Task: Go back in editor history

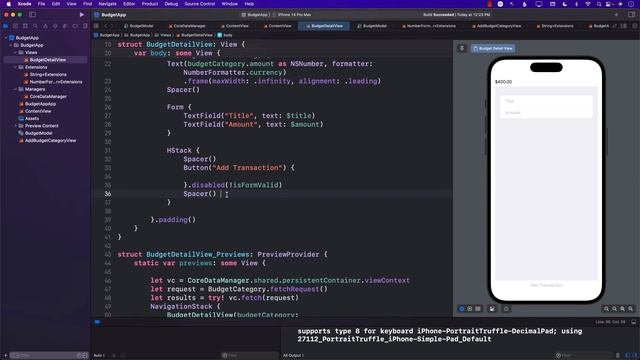Action: pos(106,26)
